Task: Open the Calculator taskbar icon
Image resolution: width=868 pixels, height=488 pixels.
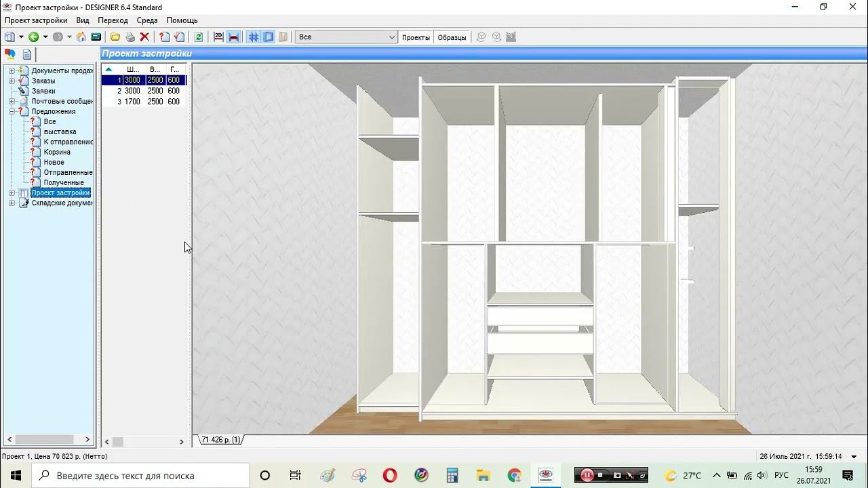Action: click(452, 475)
